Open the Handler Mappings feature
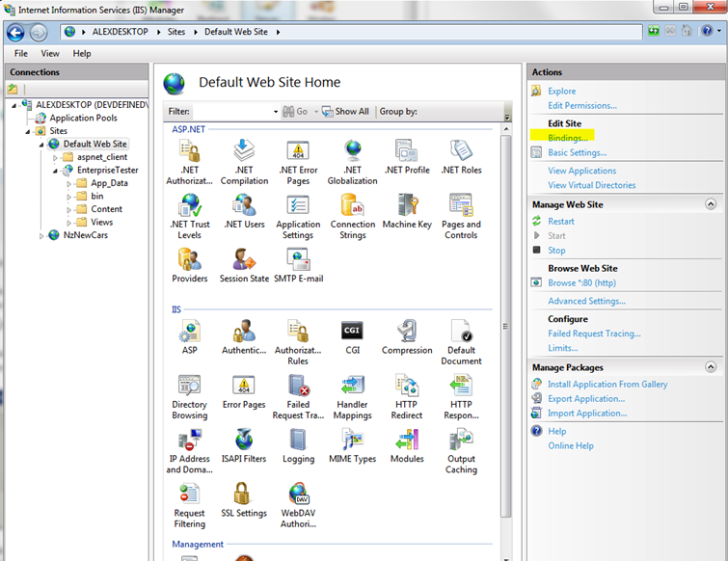728x561 pixels. [352, 394]
